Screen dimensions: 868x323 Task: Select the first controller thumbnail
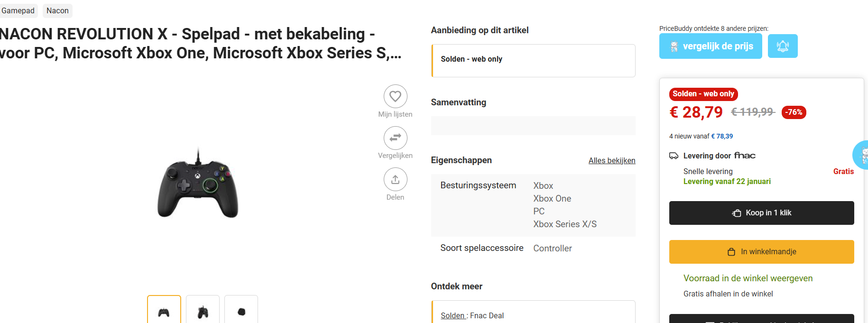(164, 311)
